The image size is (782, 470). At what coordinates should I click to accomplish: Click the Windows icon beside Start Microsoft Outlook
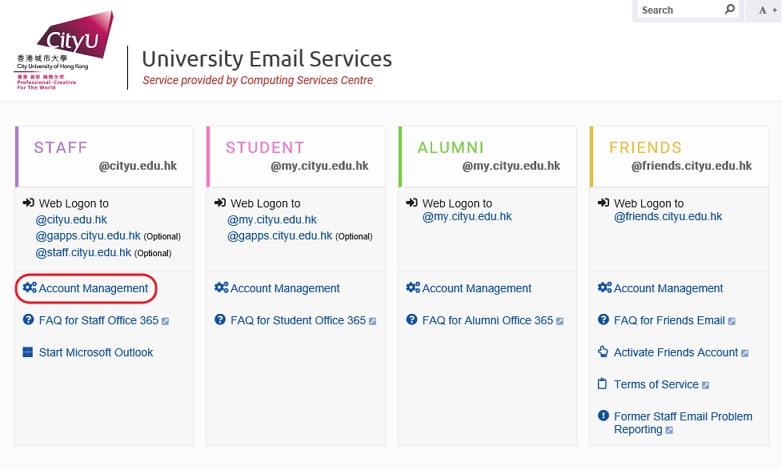(x=28, y=352)
